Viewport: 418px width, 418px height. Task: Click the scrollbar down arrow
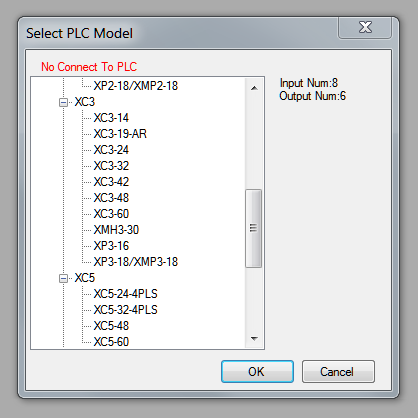[x=254, y=339]
